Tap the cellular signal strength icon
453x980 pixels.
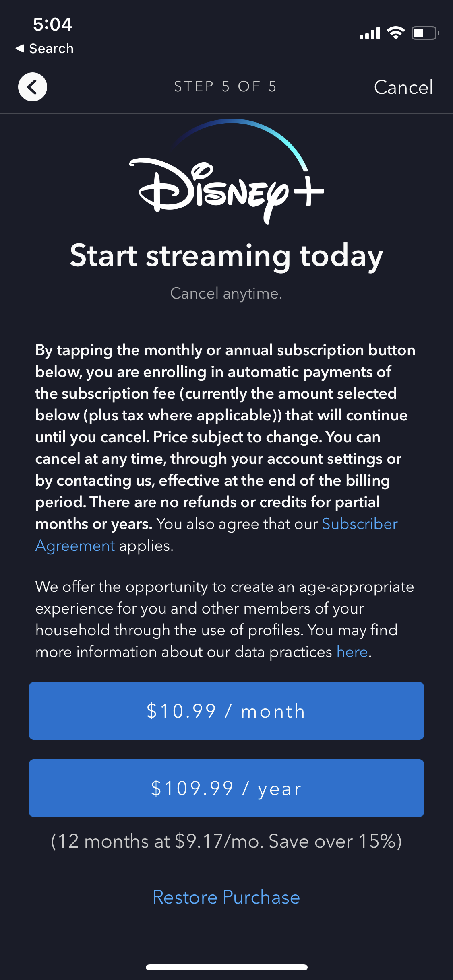pyautogui.click(x=370, y=33)
